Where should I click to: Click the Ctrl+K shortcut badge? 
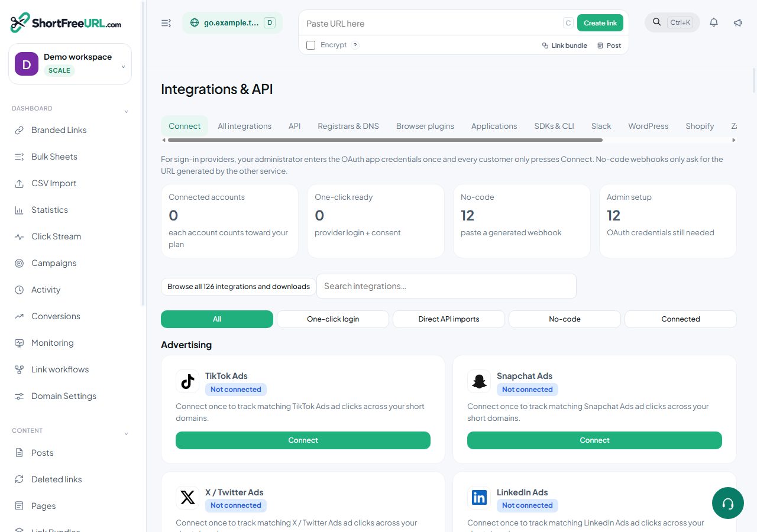click(680, 22)
